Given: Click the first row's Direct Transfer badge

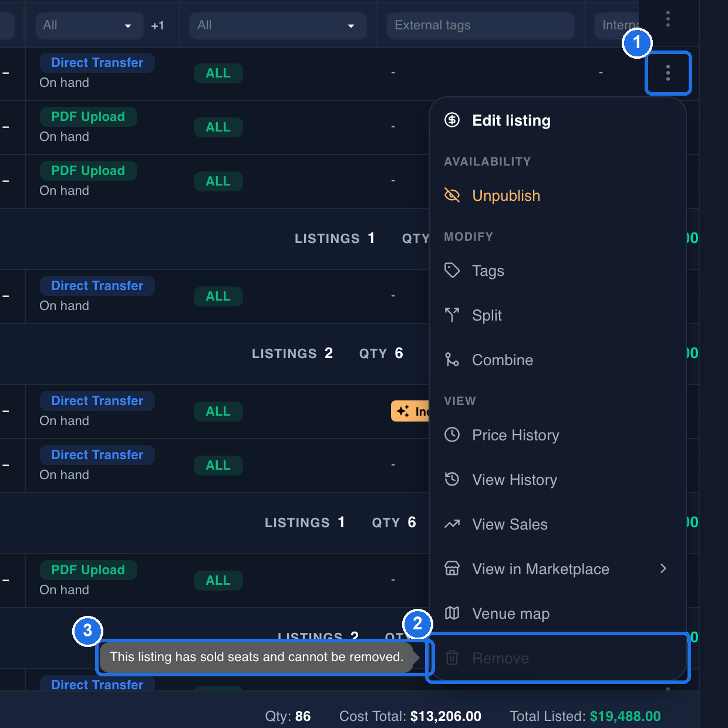Looking at the screenshot, I should pyautogui.click(x=97, y=63).
